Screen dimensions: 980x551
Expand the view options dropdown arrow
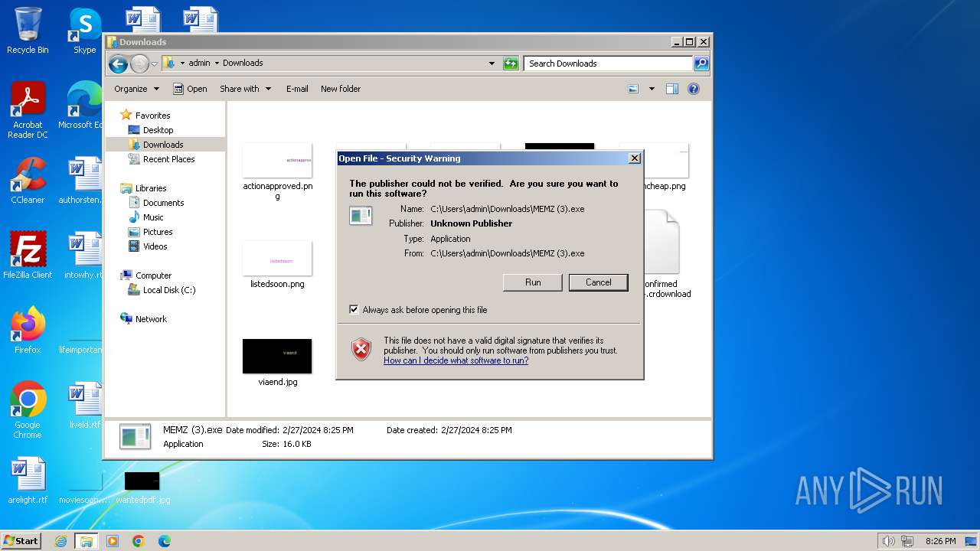pos(652,89)
